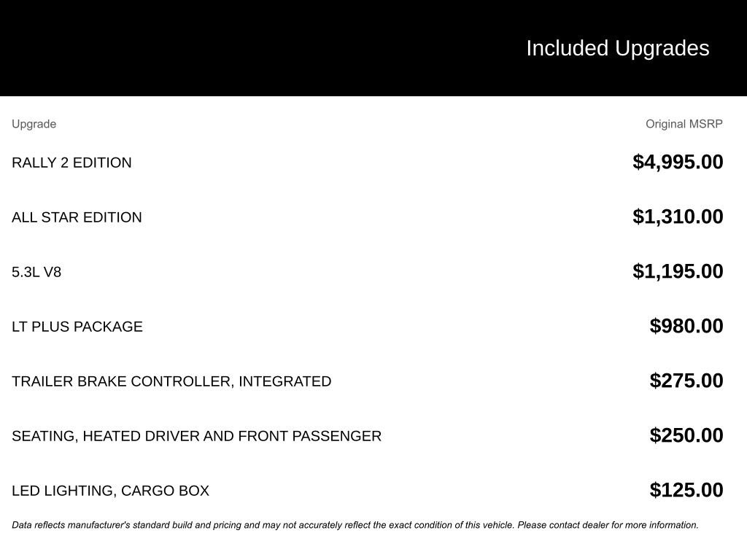Click the $250.00 price value
The height and width of the screenshot is (560, 747).
tap(686, 436)
